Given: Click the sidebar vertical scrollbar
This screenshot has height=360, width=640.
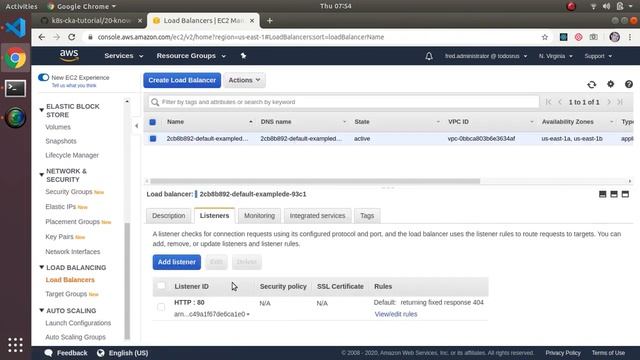Looking at the screenshot, I should (x=127, y=281).
